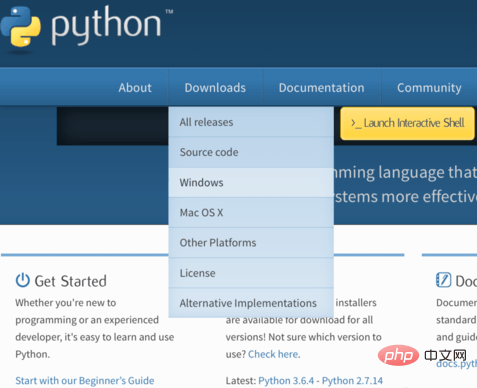Open the Python 3.6.4 link
Viewport: 477px width, 388px height.
(x=286, y=381)
